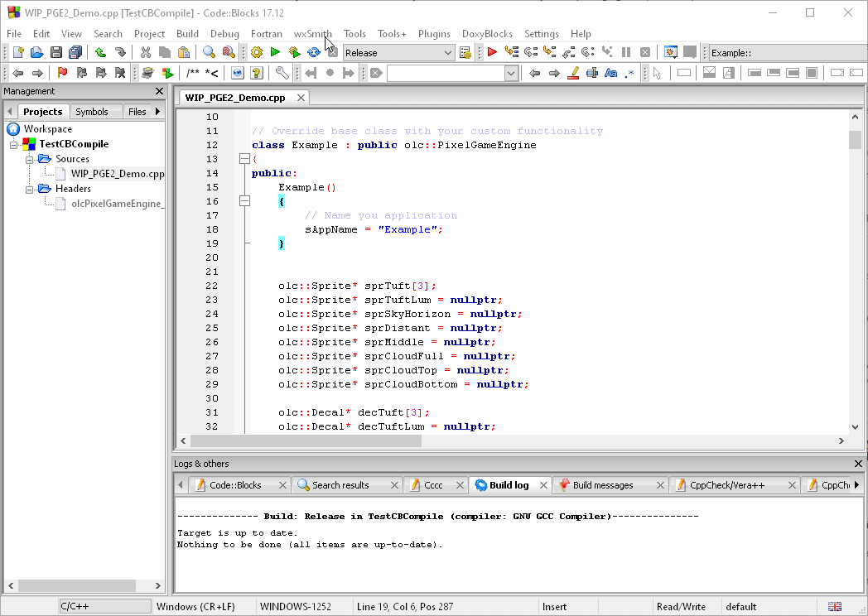868x616 pixels.
Task: Switch to the Symbols tab
Action: point(92,112)
